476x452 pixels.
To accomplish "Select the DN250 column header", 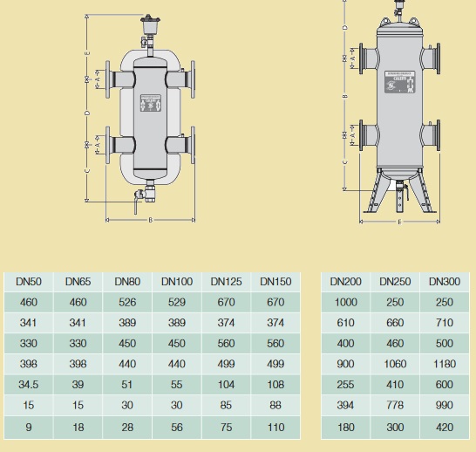I will click(395, 282).
